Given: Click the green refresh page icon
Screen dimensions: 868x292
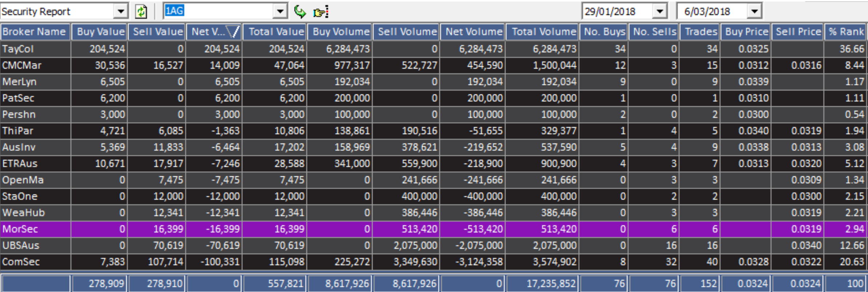Looking at the screenshot, I should tap(141, 12).
